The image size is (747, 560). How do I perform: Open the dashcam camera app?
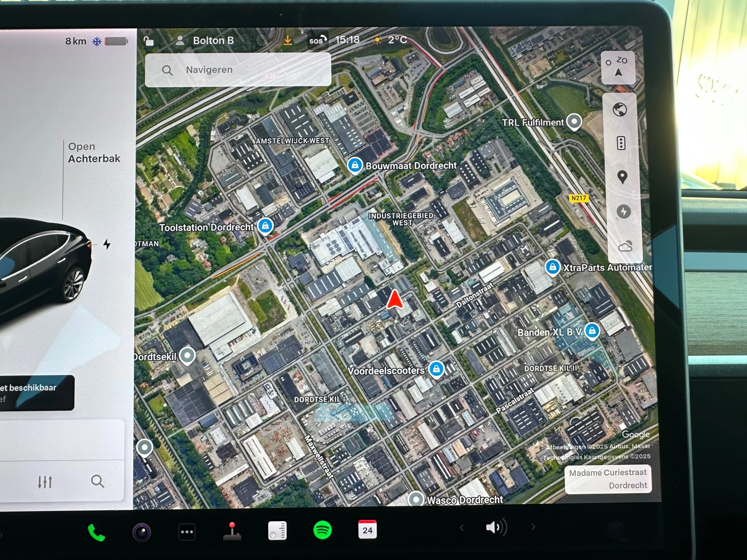pyautogui.click(x=142, y=532)
